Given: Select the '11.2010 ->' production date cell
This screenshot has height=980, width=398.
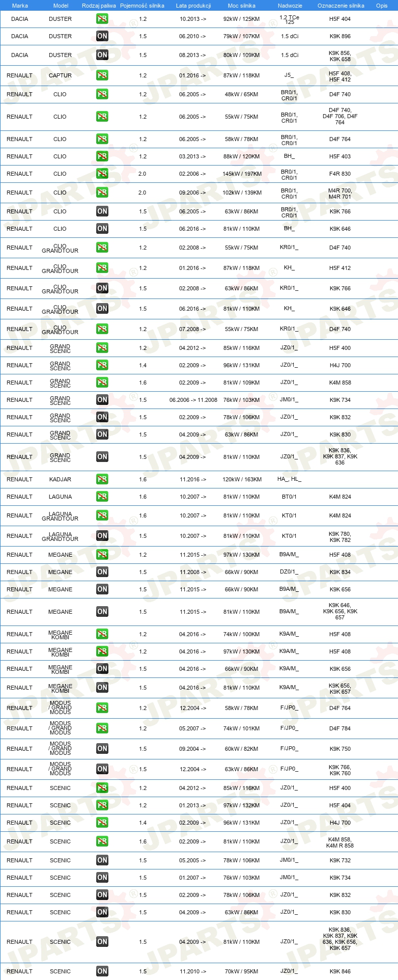Looking at the screenshot, I should [192, 971].
